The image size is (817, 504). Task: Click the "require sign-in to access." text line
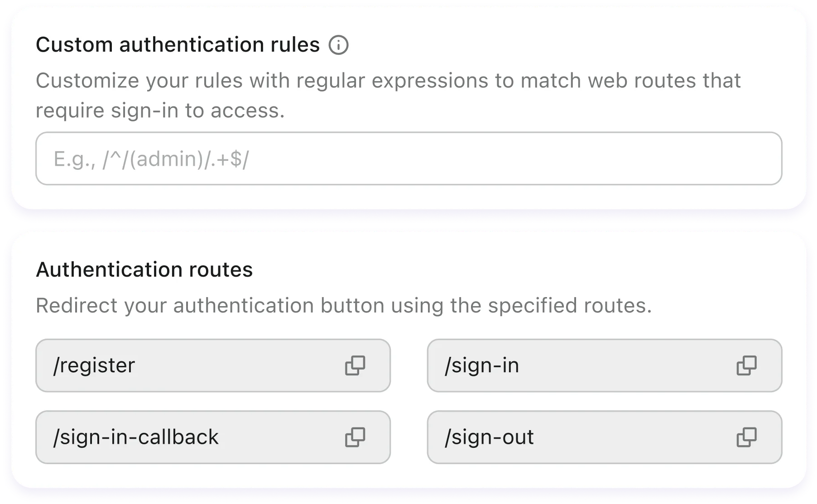tap(160, 110)
